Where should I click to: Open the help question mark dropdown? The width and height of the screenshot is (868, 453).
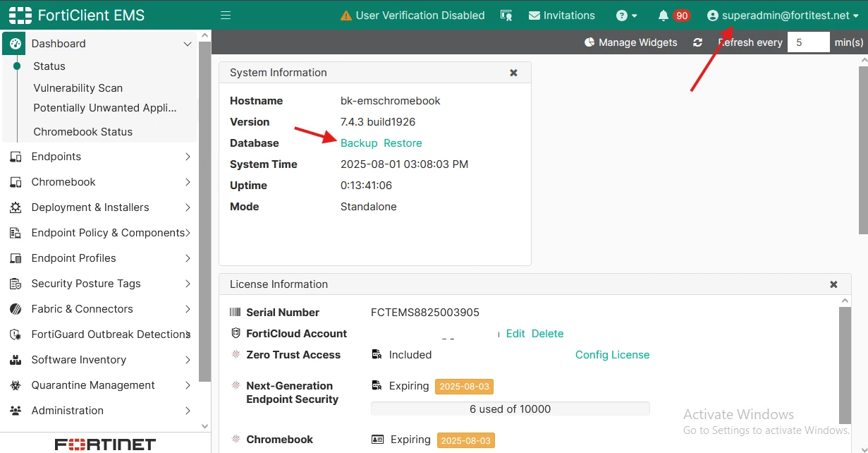pyautogui.click(x=626, y=16)
